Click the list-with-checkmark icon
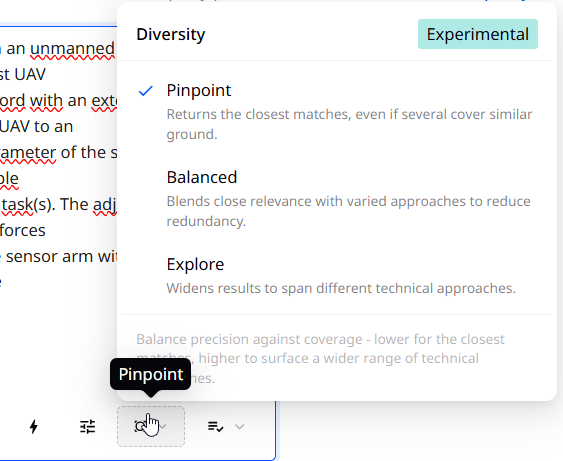563x461 pixels. pyautogui.click(x=215, y=427)
